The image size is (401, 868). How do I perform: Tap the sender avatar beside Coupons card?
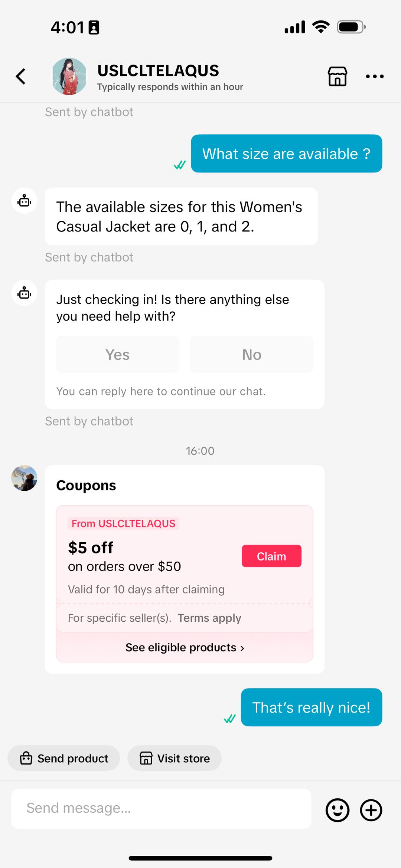tap(25, 478)
